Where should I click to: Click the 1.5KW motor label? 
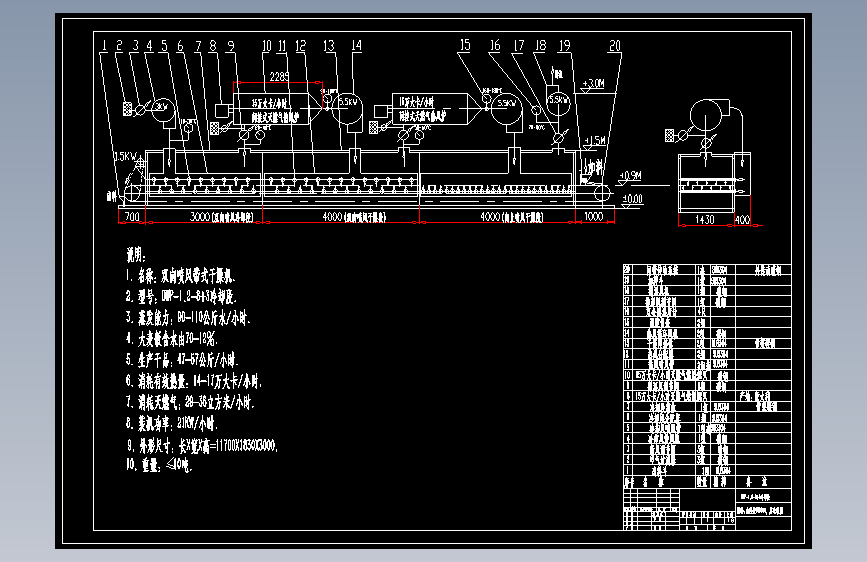coord(125,157)
